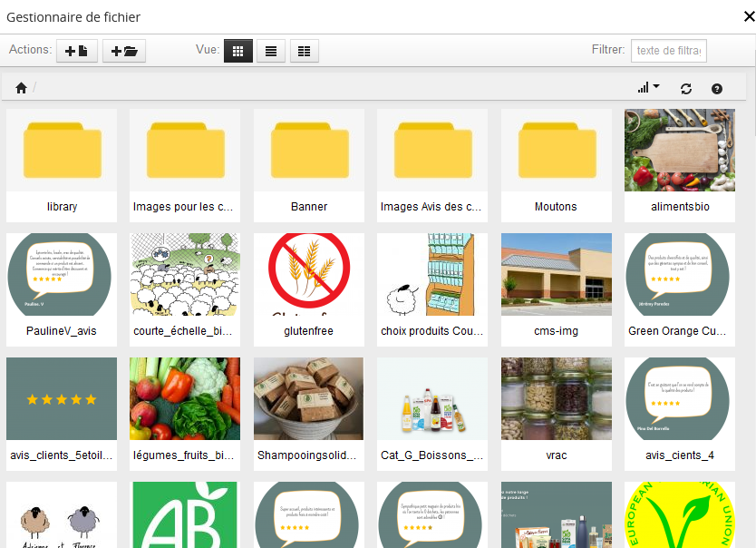This screenshot has width=756, height=548.
Task: Select the Shampooingsolid... thumbnail
Action: point(309,398)
